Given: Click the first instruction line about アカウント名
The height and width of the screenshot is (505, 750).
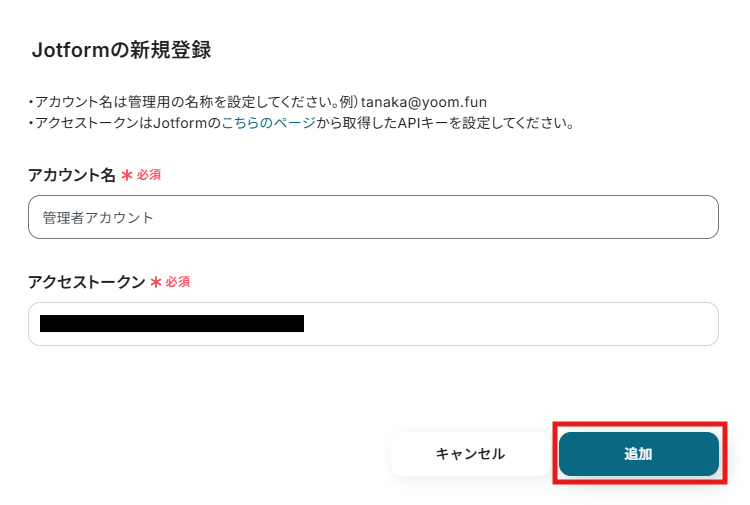Looking at the screenshot, I should [257, 102].
